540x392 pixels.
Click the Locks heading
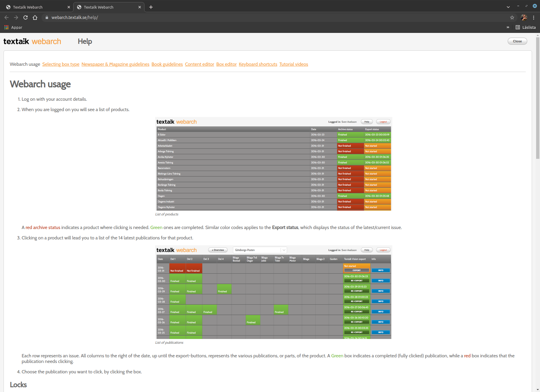pos(18,385)
